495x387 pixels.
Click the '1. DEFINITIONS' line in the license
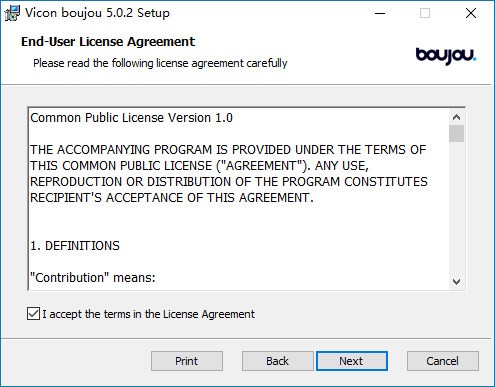(75, 246)
